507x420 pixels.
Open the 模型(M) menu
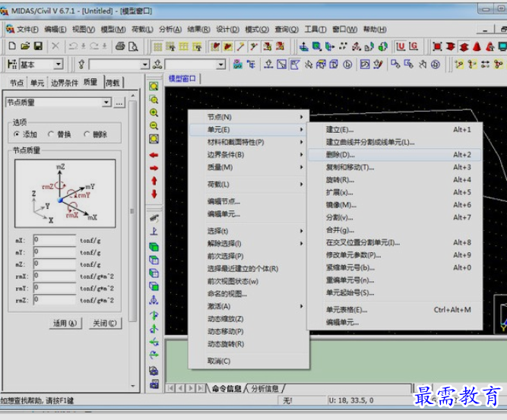(x=113, y=30)
